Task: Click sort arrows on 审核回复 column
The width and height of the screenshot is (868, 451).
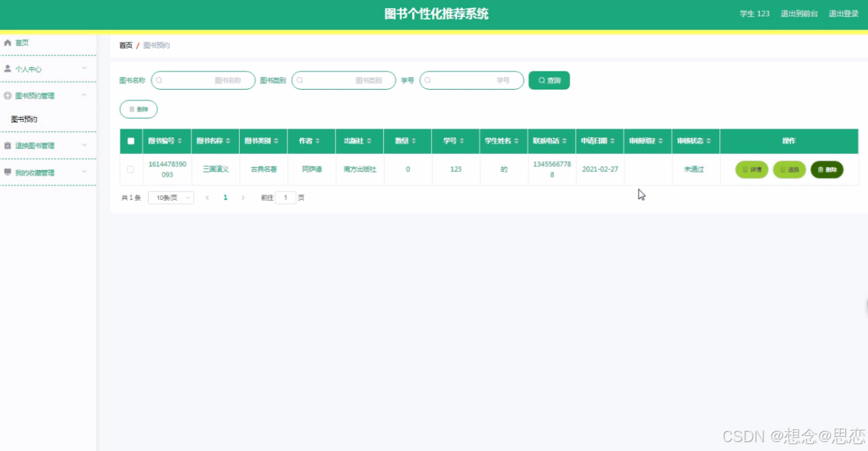Action: point(661,141)
